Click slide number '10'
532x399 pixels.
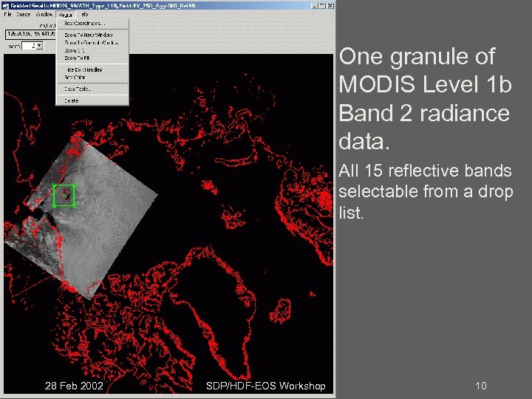[x=481, y=386]
